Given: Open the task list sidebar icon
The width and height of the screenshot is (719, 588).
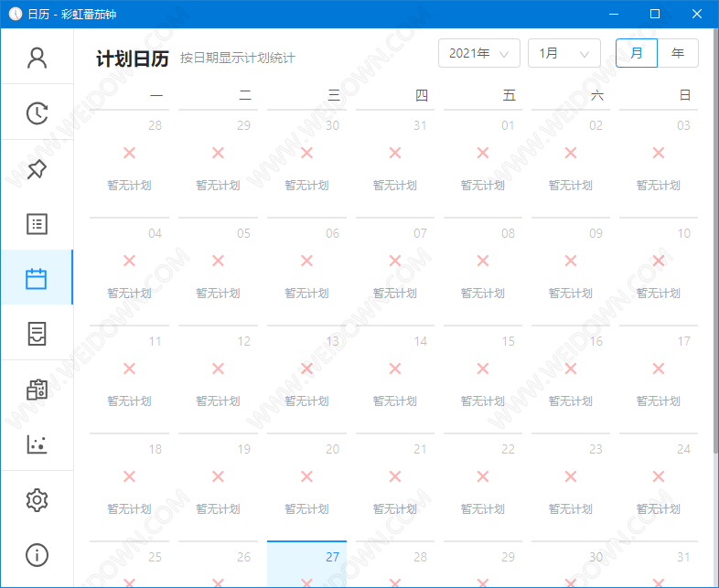Looking at the screenshot, I should click(37, 224).
